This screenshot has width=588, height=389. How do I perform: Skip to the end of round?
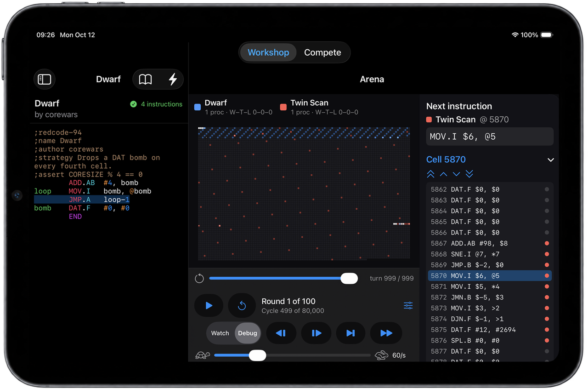tap(351, 333)
